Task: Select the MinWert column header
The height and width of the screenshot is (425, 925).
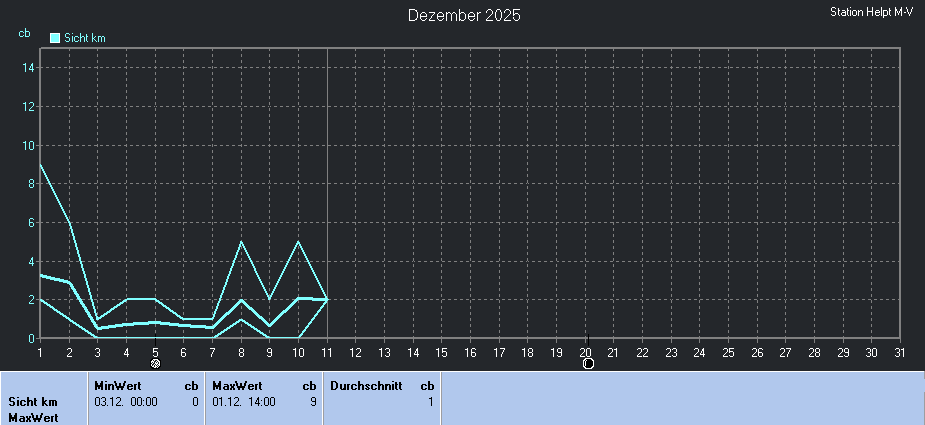Action: pos(118,385)
